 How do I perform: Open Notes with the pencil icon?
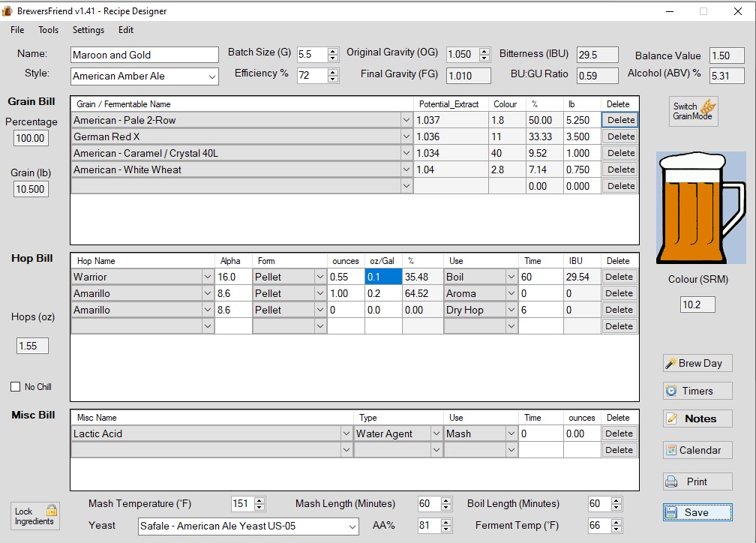point(697,418)
